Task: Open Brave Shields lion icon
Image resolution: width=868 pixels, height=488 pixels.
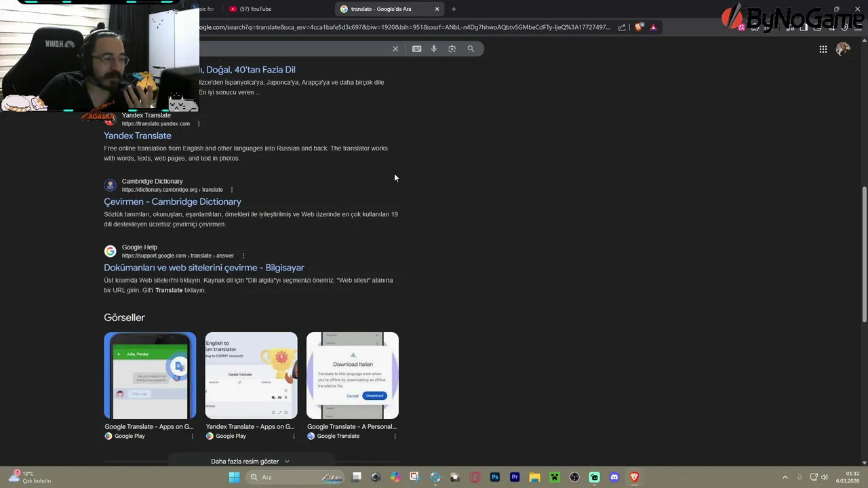Action: (639, 27)
